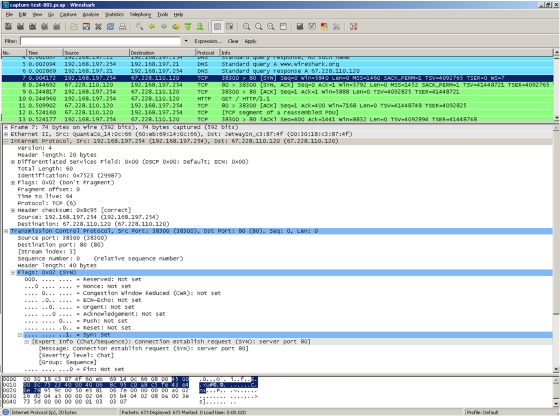This screenshot has width=560, height=416.
Task: Select packet 5 DNS query www.wireshark.org
Action: pos(278,64)
